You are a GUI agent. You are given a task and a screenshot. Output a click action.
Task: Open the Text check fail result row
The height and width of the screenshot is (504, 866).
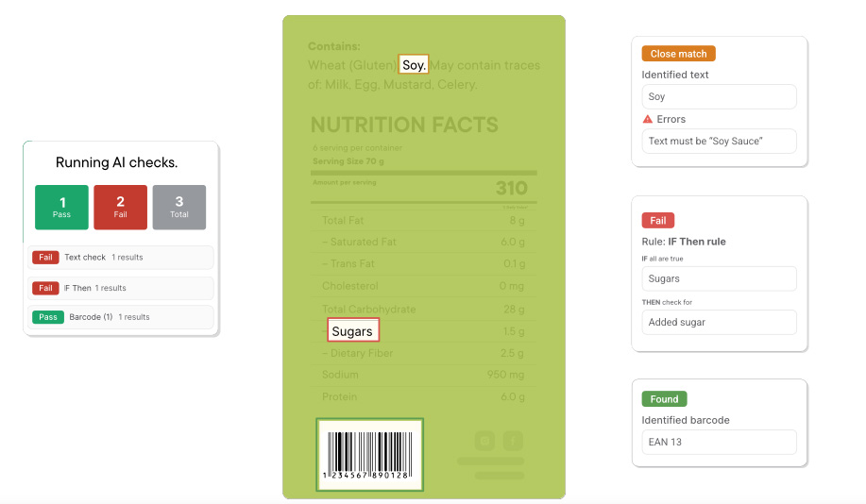point(120,258)
